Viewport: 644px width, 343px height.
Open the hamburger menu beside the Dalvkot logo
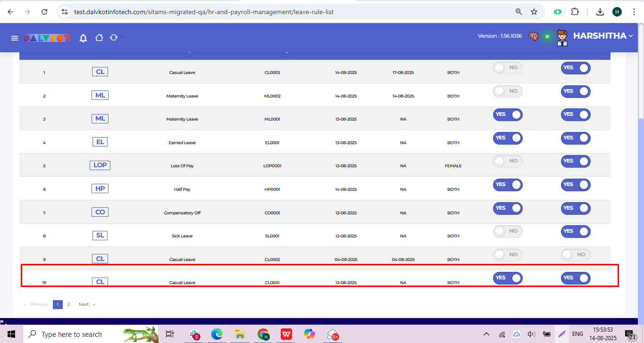click(15, 38)
